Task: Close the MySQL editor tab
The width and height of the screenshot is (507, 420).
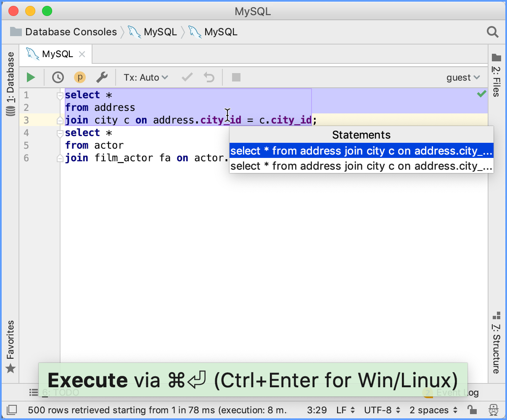Action: (82, 54)
